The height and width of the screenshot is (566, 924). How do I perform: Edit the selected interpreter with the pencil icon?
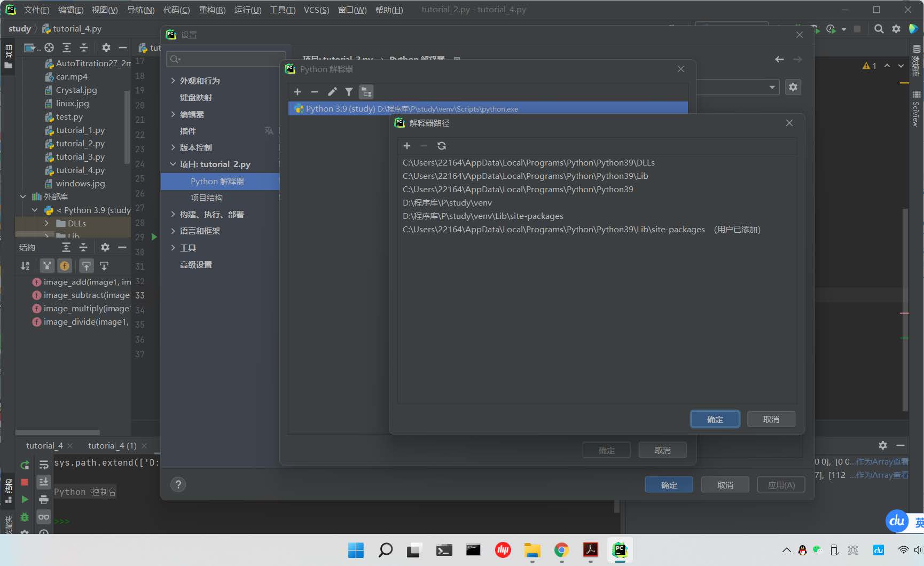coord(332,92)
